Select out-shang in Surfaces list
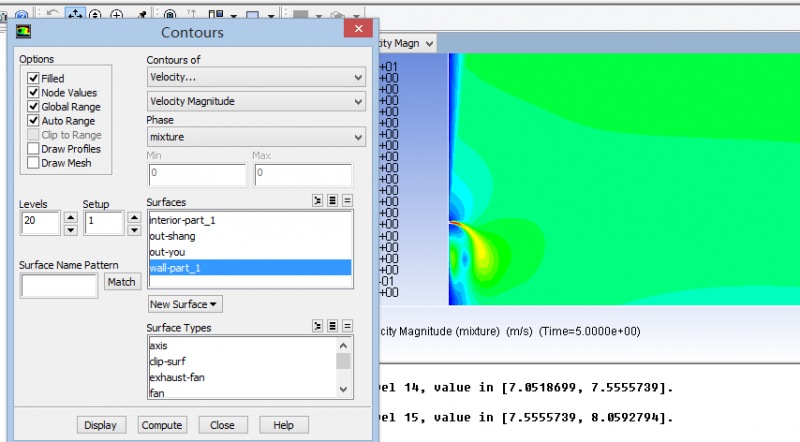Image resolution: width=800 pixels, height=442 pixels. click(x=250, y=236)
